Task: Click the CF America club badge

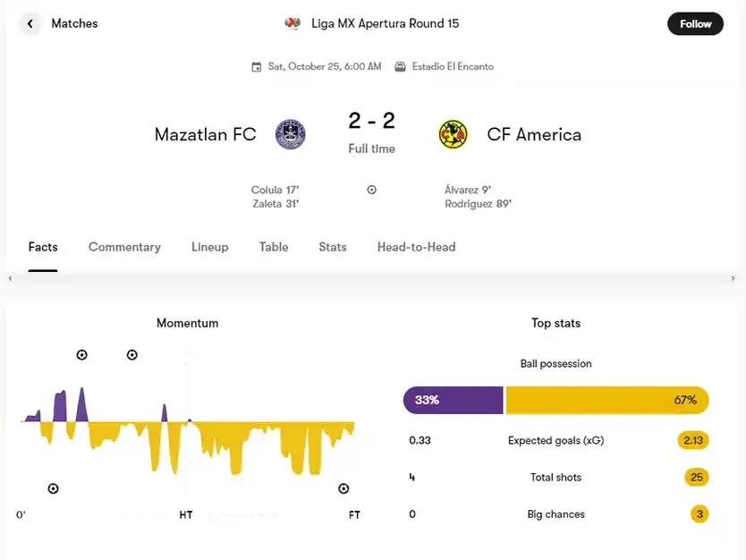Action: tap(454, 134)
